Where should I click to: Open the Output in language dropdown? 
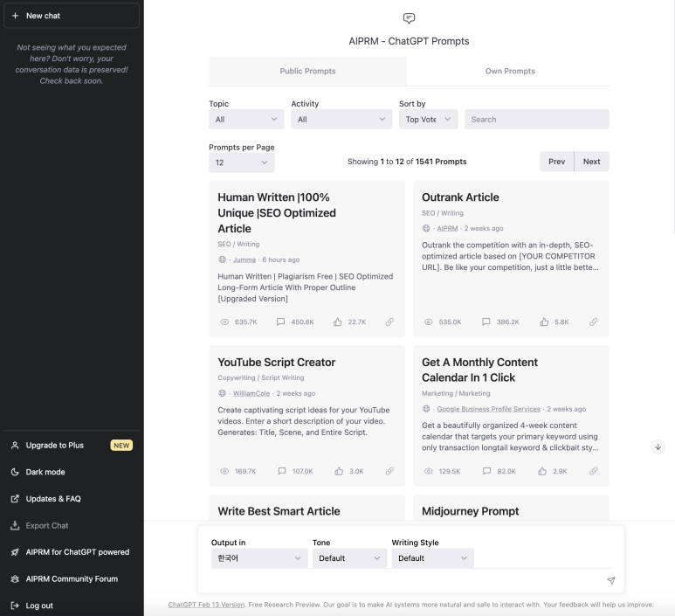[x=259, y=557]
